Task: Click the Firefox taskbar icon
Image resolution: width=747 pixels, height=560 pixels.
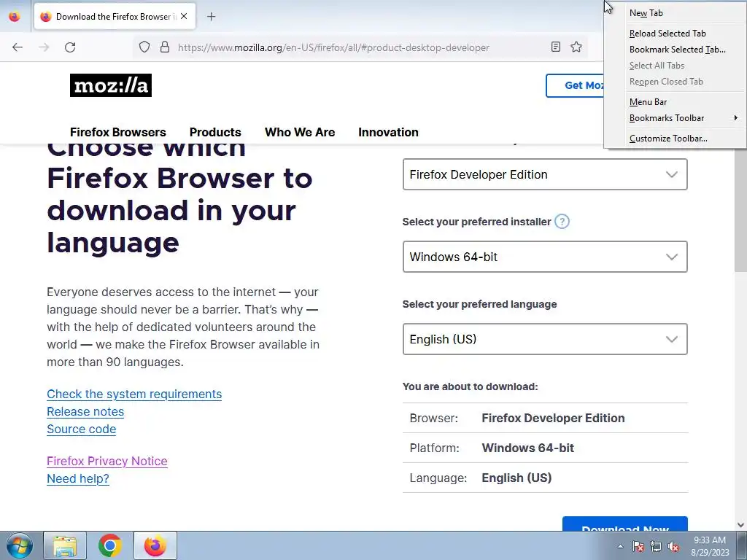Action: pyautogui.click(x=155, y=545)
